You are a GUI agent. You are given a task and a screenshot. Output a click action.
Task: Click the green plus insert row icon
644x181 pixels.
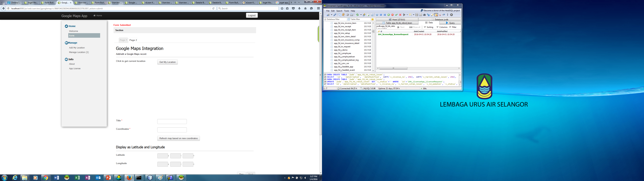(x=389, y=15)
